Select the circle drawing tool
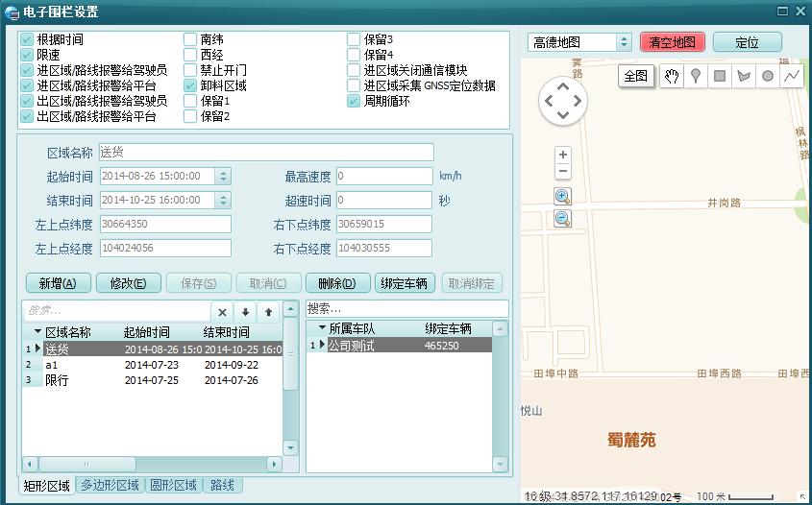The height and width of the screenshot is (505, 812). [768, 77]
